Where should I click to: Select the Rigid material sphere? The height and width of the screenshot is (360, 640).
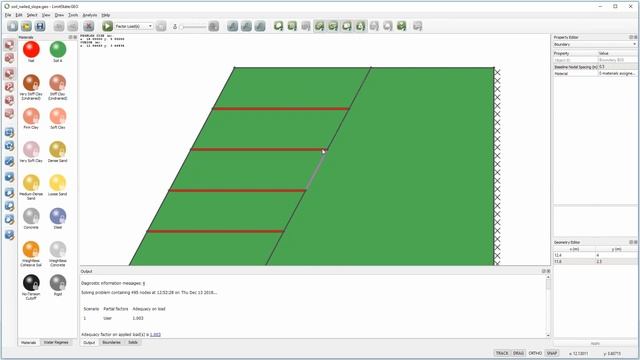point(58,283)
